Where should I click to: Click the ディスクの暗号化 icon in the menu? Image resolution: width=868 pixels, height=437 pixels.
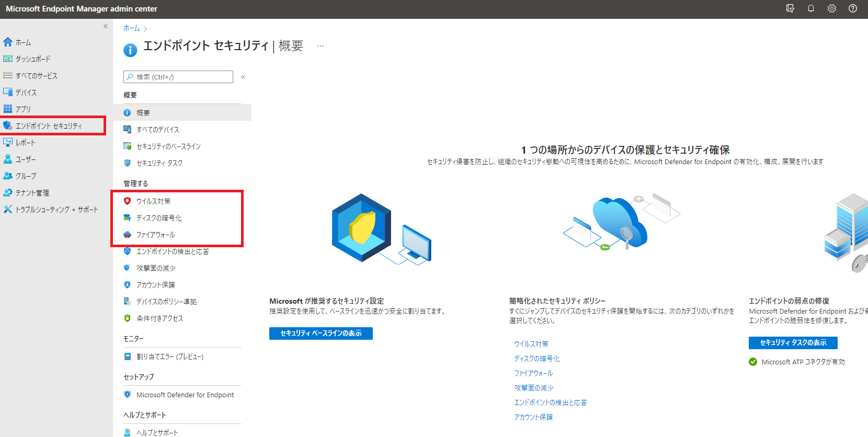tap(127, 217)
